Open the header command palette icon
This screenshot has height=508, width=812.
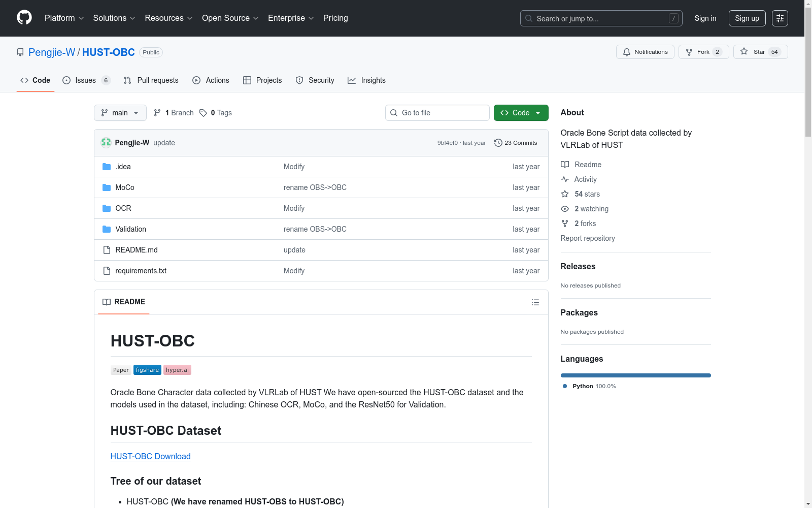pyautogui.click(x=780, y=18)
